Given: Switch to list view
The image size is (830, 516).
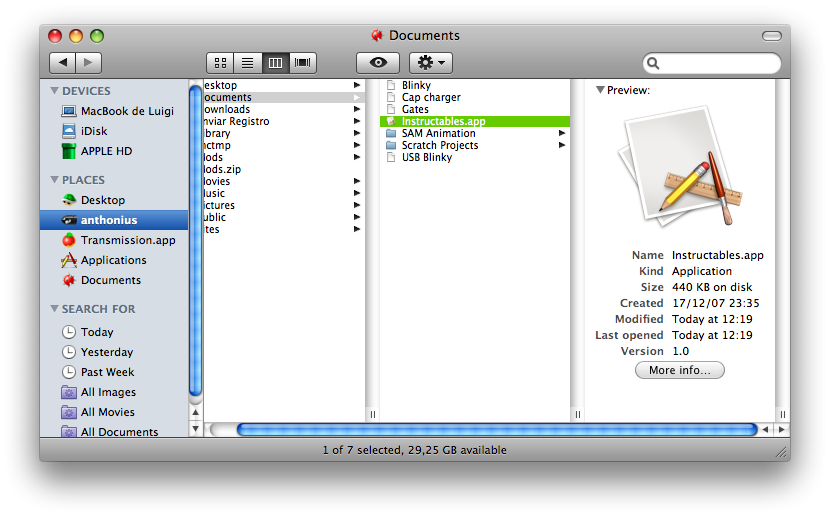Looking at the screenshot, I should coord(248,63).
